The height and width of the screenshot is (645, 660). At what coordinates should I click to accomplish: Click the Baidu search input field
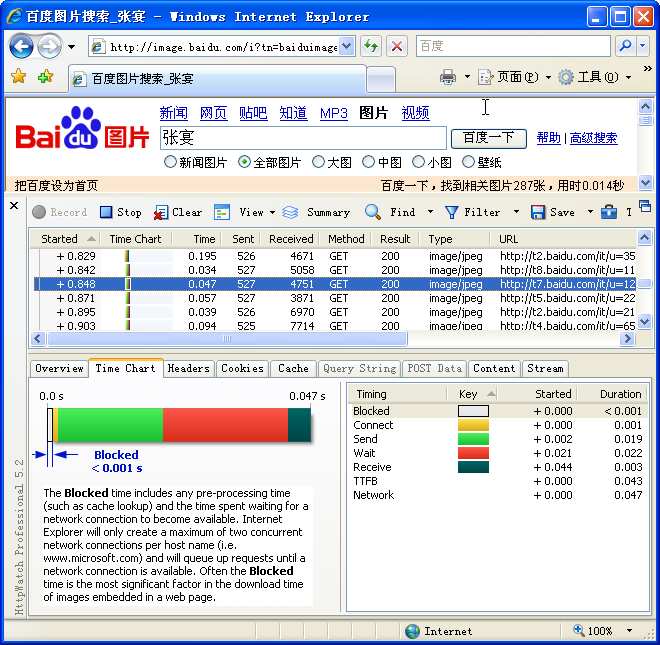pyautogui.click(x=303, y=138)
